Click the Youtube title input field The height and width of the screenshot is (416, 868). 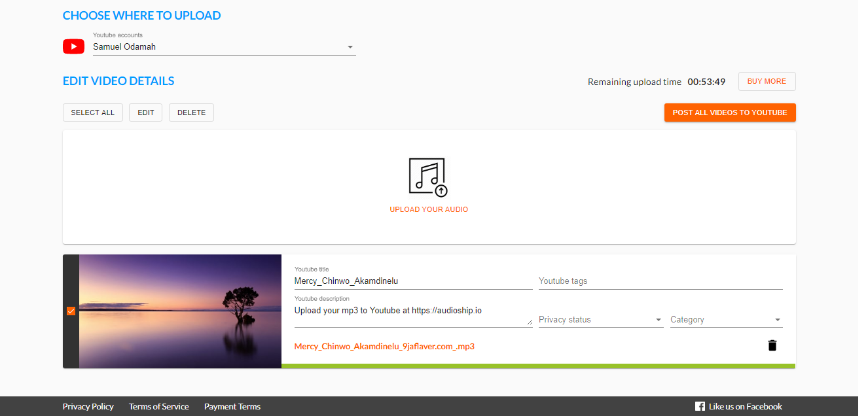pos(412,281)
